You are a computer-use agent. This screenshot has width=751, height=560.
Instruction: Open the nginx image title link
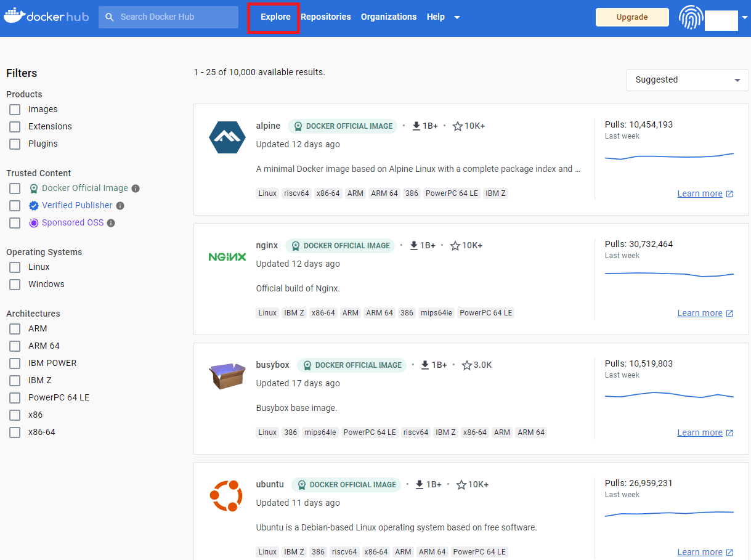(267, 245)
